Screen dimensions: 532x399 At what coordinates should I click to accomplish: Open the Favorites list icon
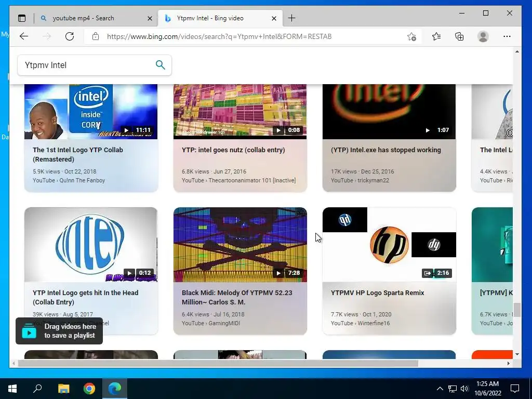436,36
